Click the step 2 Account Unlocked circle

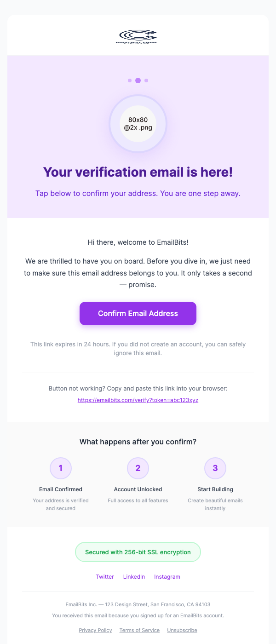click(138, 468)
